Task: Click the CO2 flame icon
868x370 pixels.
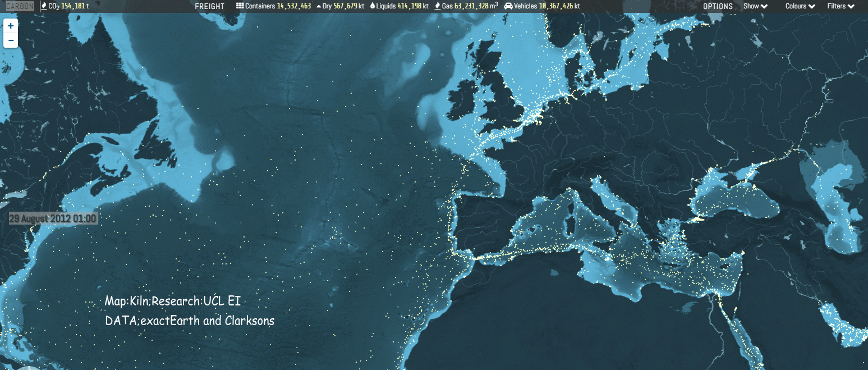Action: pyautogui.click(x=44, y=6)
